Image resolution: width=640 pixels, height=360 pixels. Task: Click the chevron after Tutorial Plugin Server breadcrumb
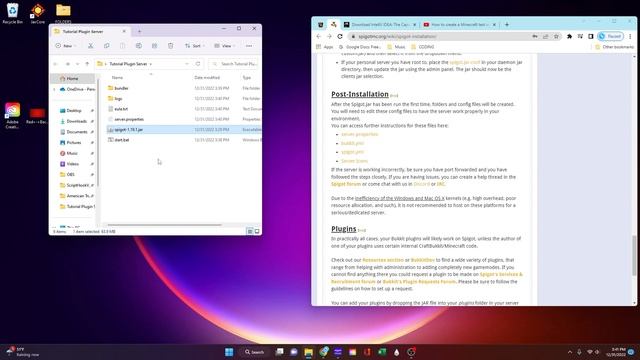point(151,64)
